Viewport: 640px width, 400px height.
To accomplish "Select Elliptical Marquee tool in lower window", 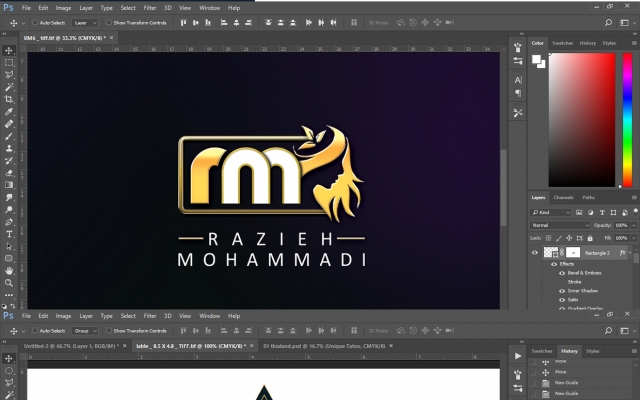I will pyautogui.click(x=9, y=371).
